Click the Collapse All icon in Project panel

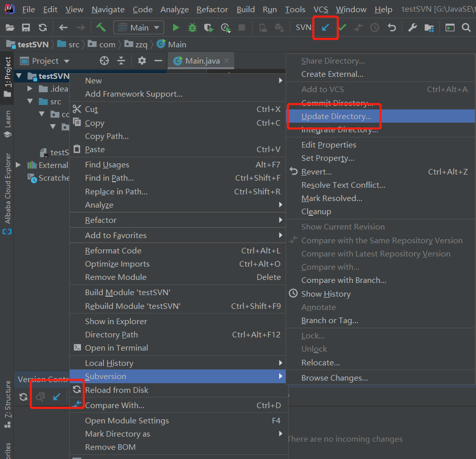click(121, 61)
